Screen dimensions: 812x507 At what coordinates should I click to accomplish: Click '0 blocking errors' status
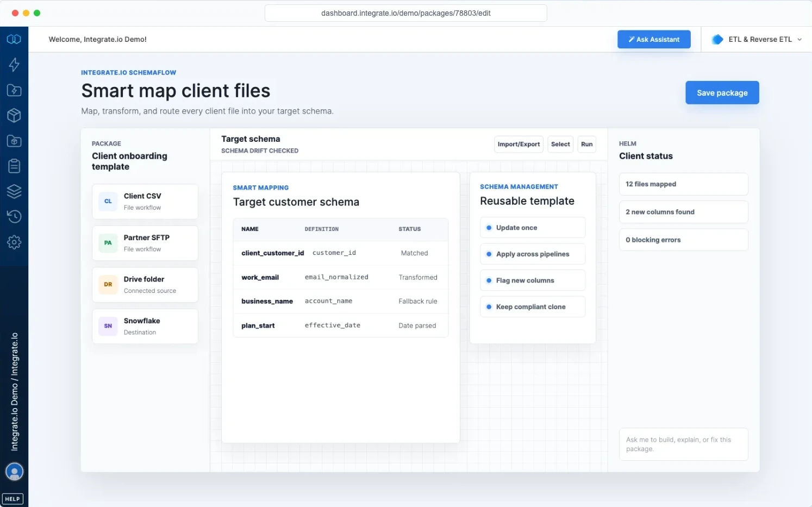click(x=684, y=240)
